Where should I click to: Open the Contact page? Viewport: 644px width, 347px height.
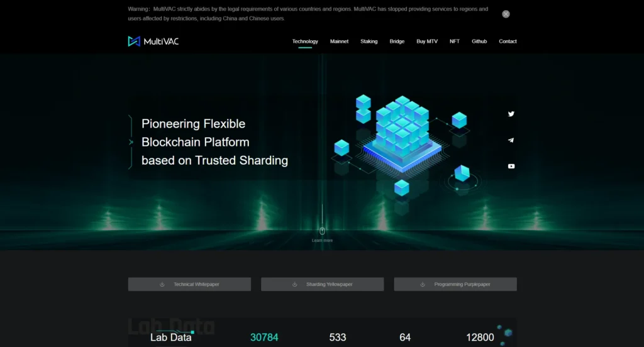tap(508, 41)
